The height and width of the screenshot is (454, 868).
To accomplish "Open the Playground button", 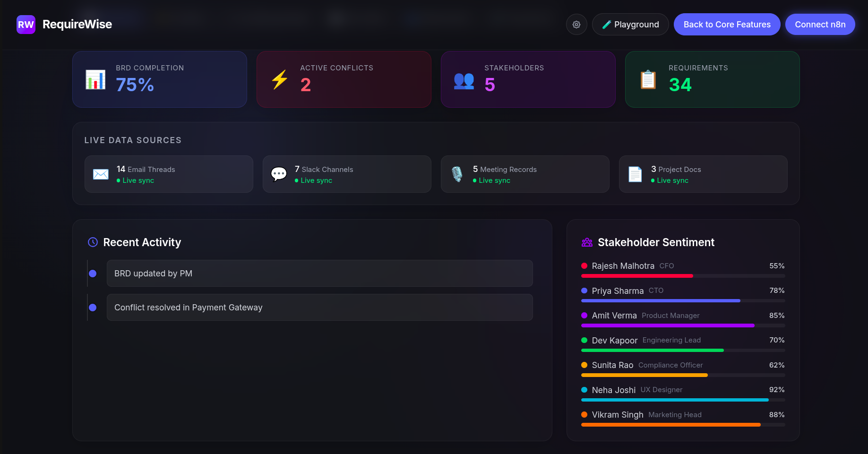I will [x=630, y=25].
